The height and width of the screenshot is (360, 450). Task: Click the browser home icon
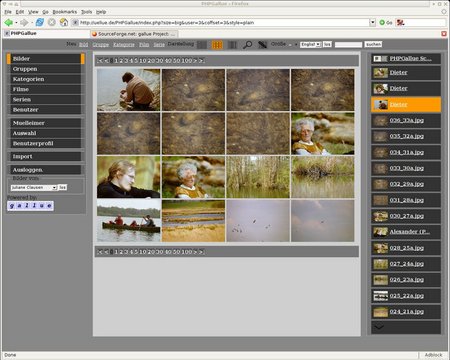pyautogui.click(x=64, y=22)
